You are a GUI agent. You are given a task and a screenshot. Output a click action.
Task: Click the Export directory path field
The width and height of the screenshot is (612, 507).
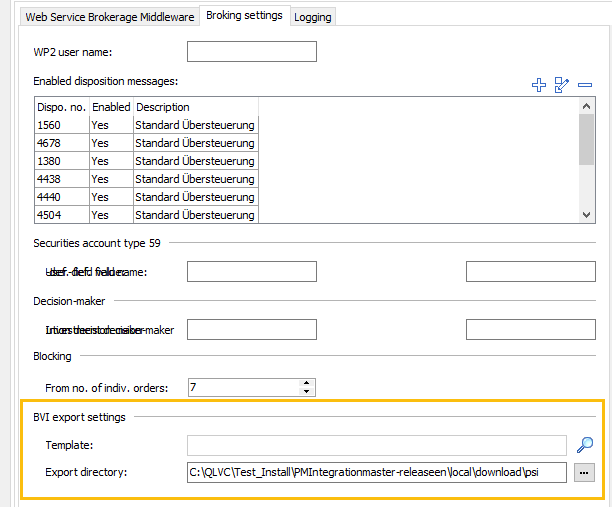pos(376,472)
